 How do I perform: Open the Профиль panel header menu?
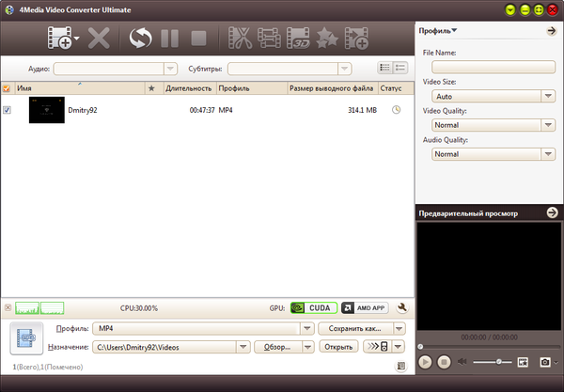(x=438, y=31)
